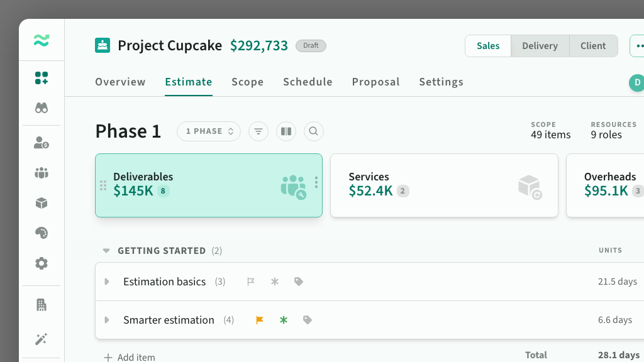Switch to the Client view toggle
This screenshot has width=644, height=362.
(x=593, y=46)
